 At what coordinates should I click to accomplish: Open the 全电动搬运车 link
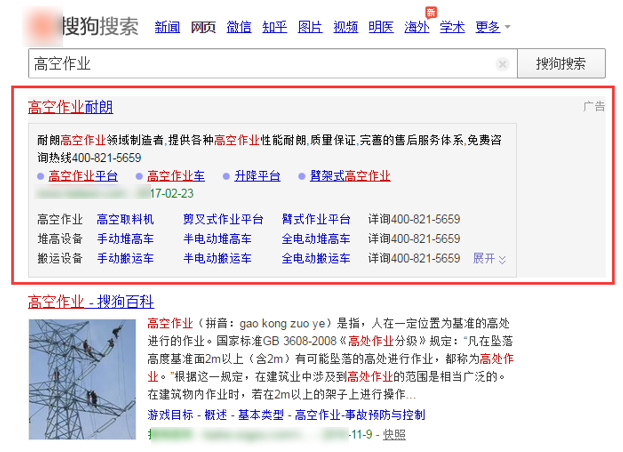pos(316,259)
